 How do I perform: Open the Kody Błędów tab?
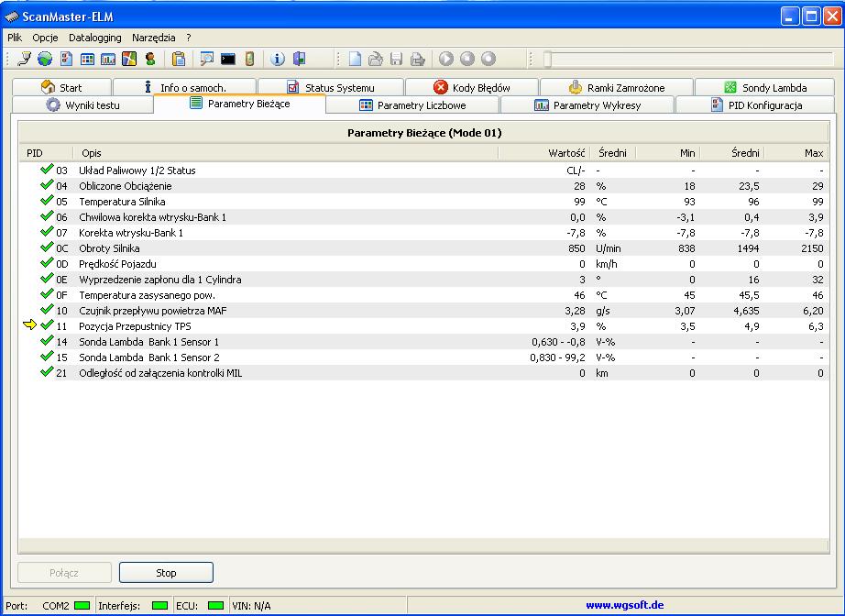point(472,87)
